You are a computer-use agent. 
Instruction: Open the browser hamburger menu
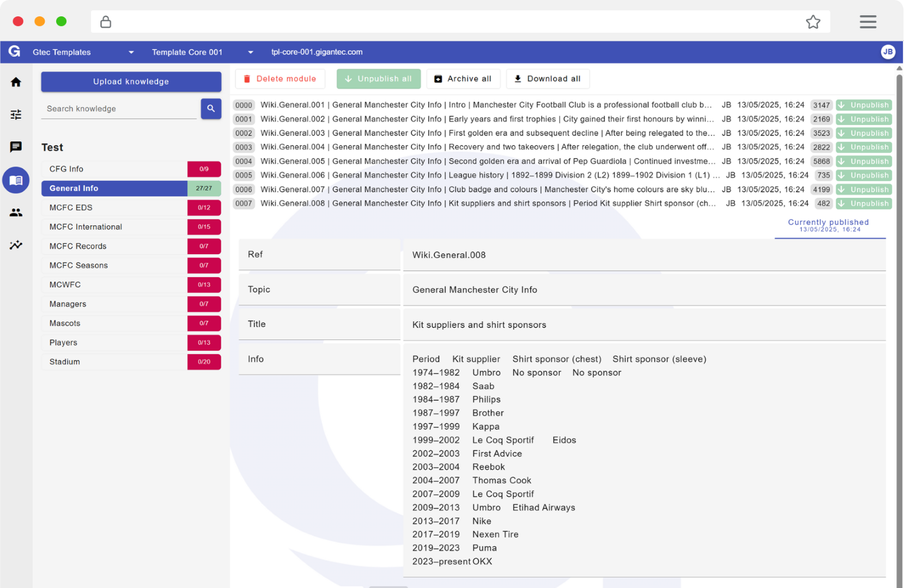point(868,22)
